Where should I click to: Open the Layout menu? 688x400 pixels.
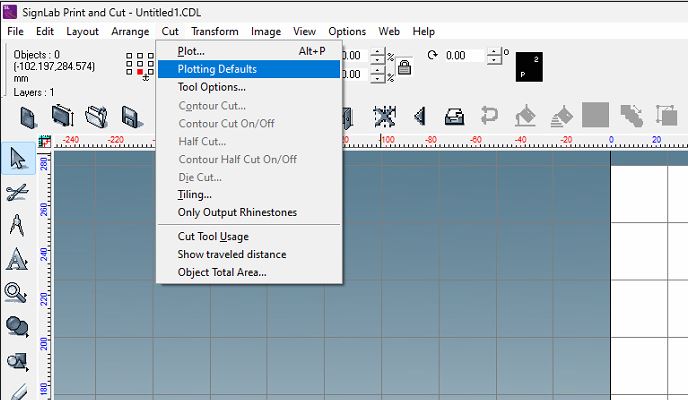pyautogui.click(x=82, y=32)
